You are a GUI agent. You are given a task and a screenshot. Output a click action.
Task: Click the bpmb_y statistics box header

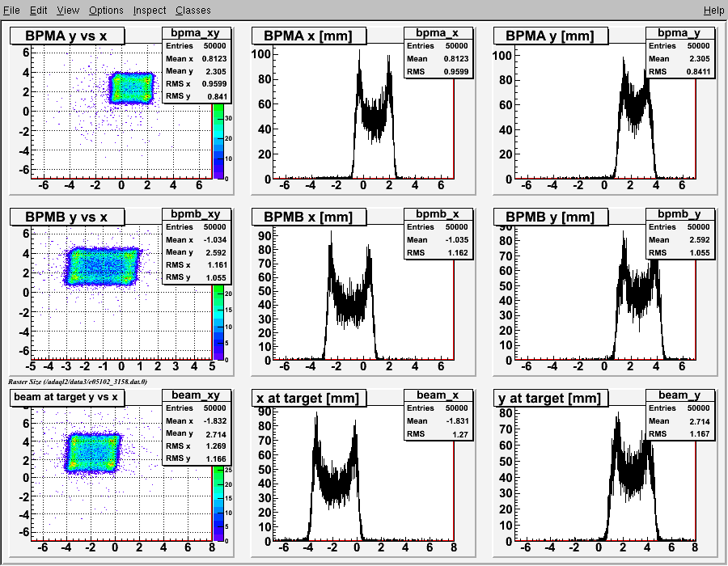679,214
